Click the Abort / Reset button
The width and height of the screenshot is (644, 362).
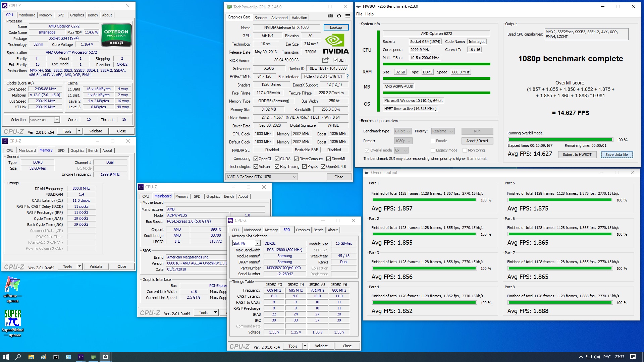[x=477, y=141]
